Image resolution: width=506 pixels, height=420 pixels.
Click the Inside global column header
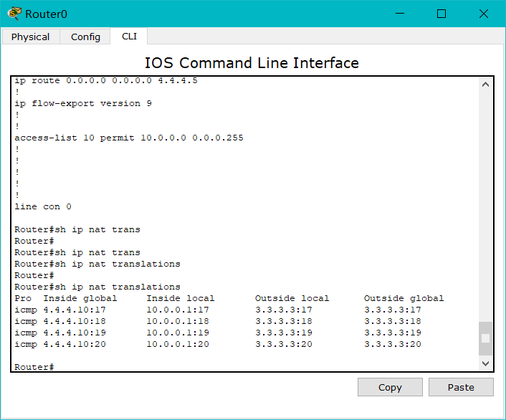pyautogui.click(x=80, y=298)
